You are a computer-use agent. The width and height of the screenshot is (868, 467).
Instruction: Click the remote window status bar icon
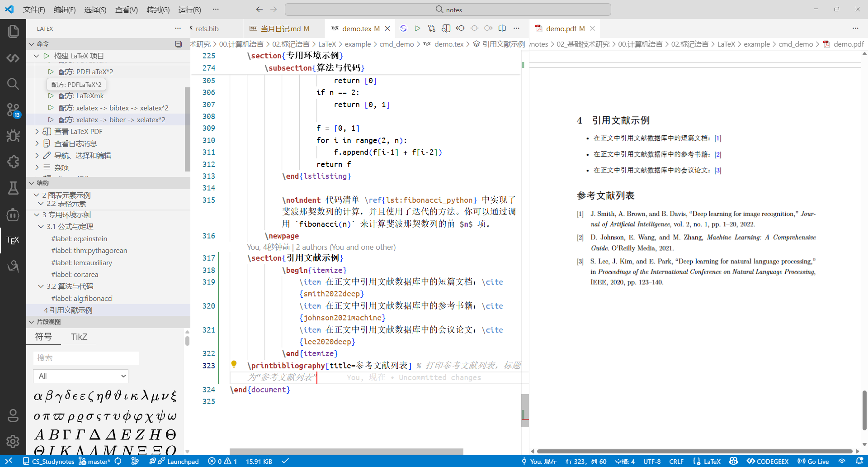(x=9, y=461)
